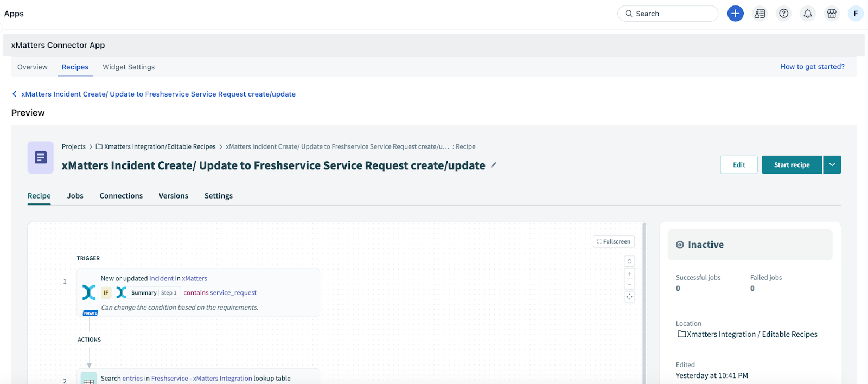Open the recipe Settings tab
Viewport: 868px width, 384px height.
click(219, 196)
